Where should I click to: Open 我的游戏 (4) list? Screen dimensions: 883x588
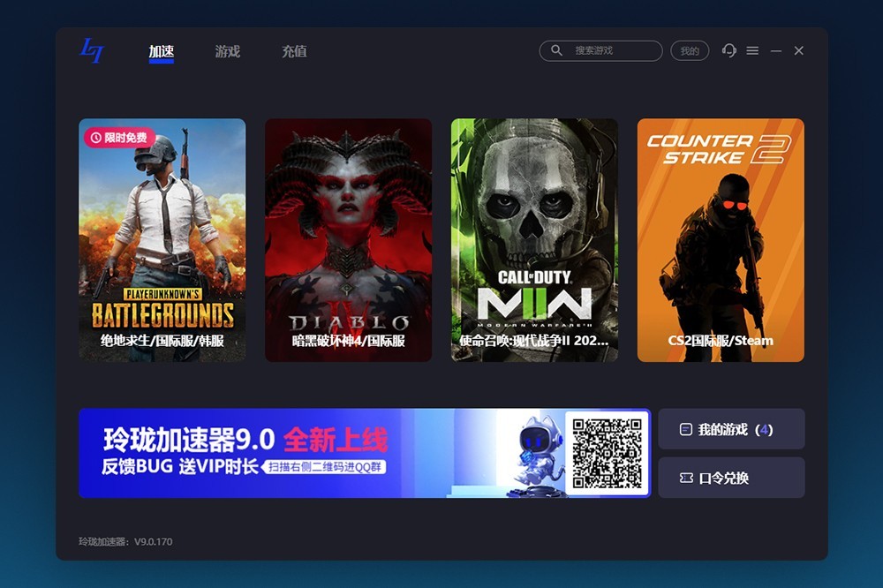coord(731,429)
